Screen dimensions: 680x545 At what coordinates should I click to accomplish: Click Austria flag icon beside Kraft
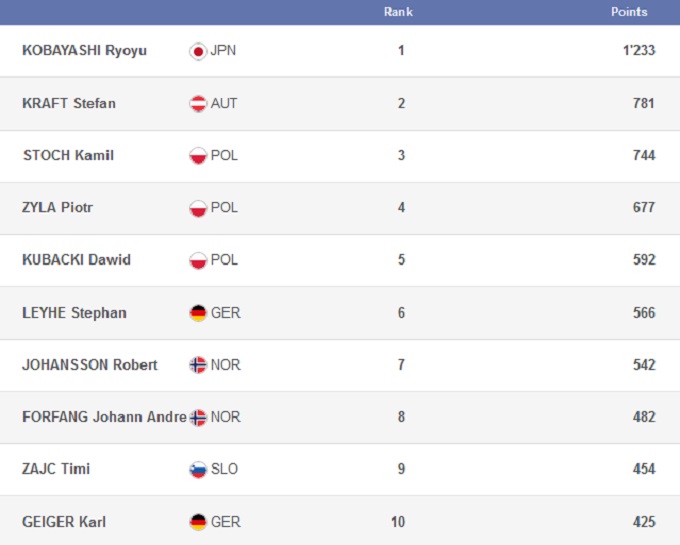click(x=198, y=103)
